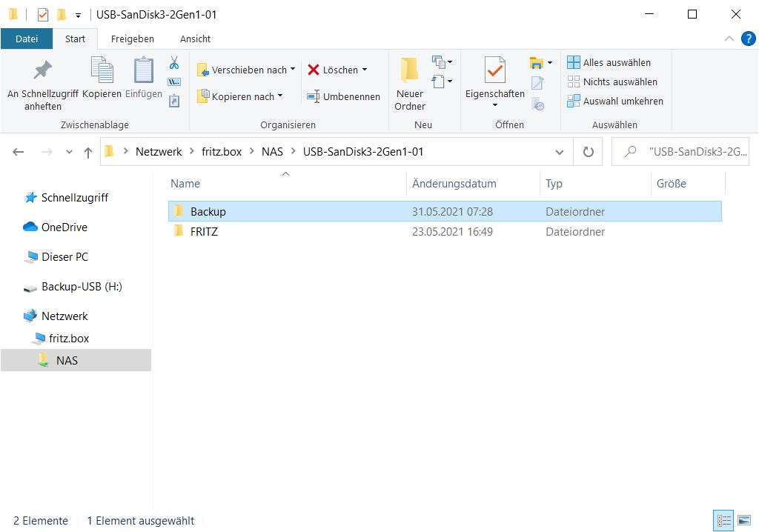This screenshot has width=759, height=532.
Task: Collapse the ribbon with the chevron
Action: tap(729, 39)
